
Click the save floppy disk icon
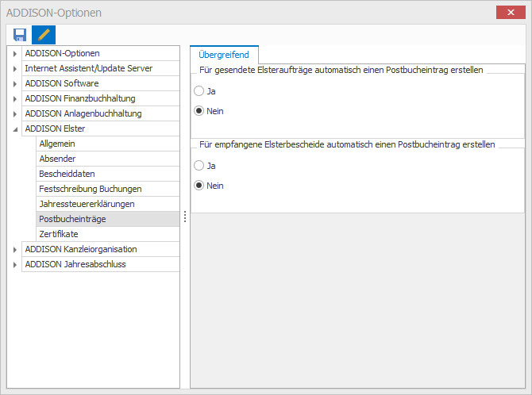pos(20,35)
